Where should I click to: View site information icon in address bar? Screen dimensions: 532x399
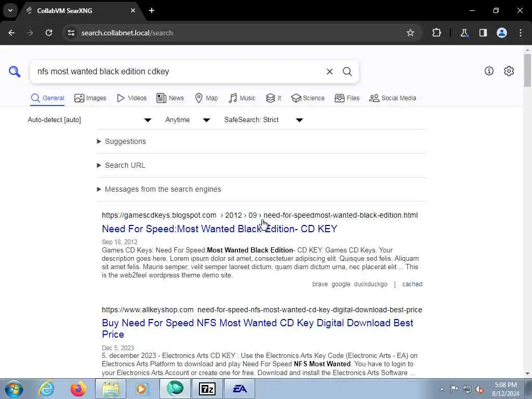[x=71, y=33]
